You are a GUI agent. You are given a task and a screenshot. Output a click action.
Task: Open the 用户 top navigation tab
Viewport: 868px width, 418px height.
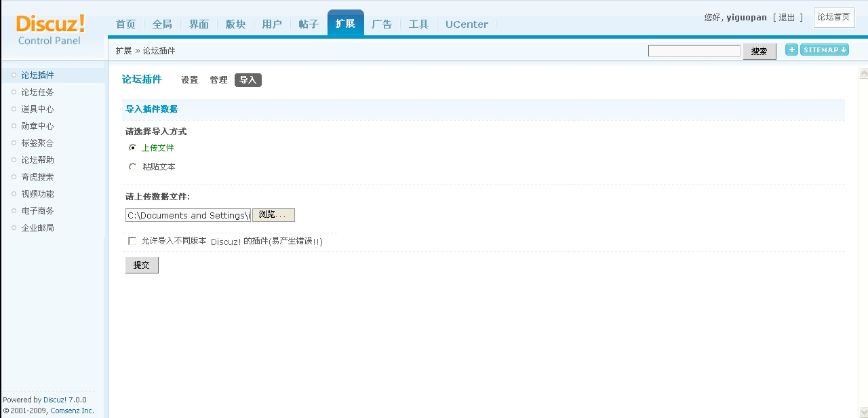272,24
